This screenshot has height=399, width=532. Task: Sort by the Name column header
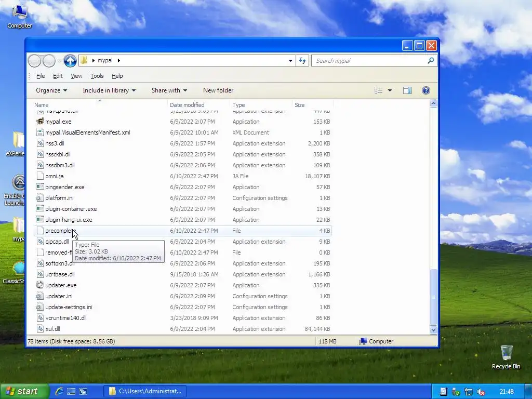pos(100,105)
